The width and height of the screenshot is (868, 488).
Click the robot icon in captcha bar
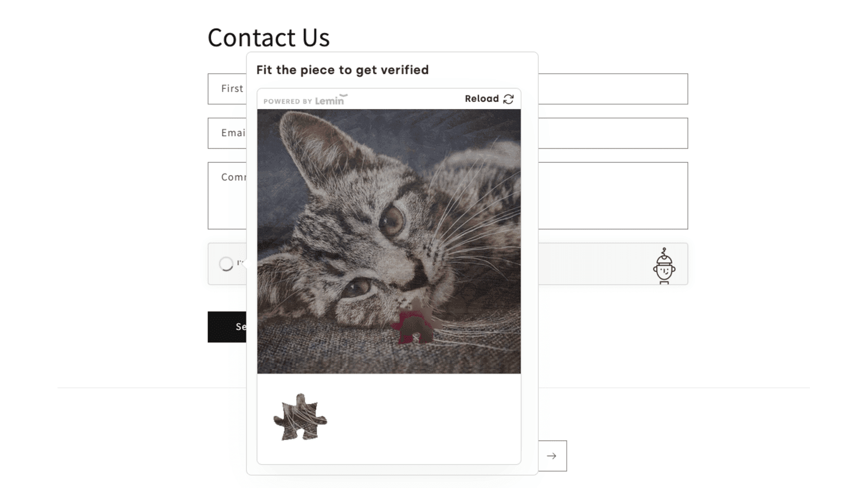point(664,266)
